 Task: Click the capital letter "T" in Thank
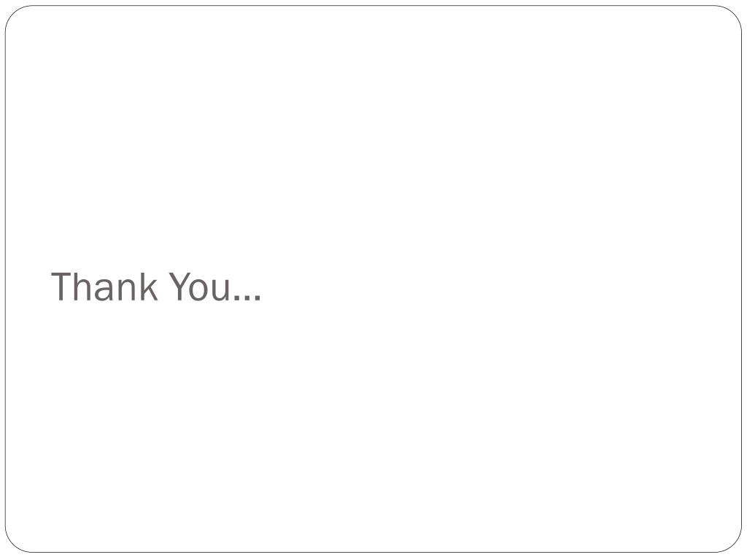(61, 287)
